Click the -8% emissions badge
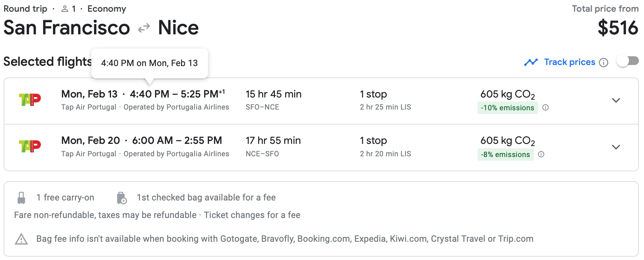Image resolution: width=644 pixels, height=260 pixels. 506,154
